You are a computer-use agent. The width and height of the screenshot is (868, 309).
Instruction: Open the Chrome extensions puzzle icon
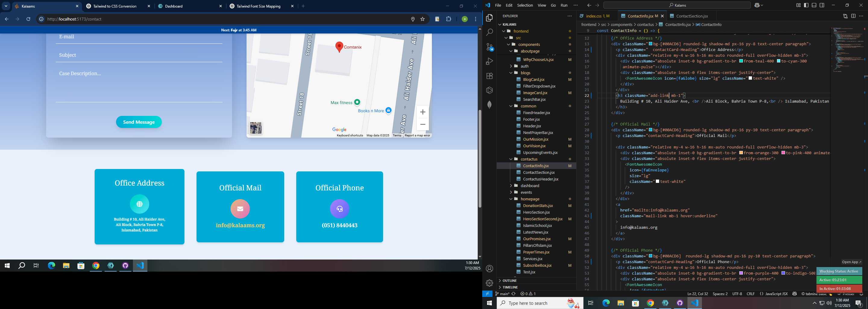click(x=448, y=19)
